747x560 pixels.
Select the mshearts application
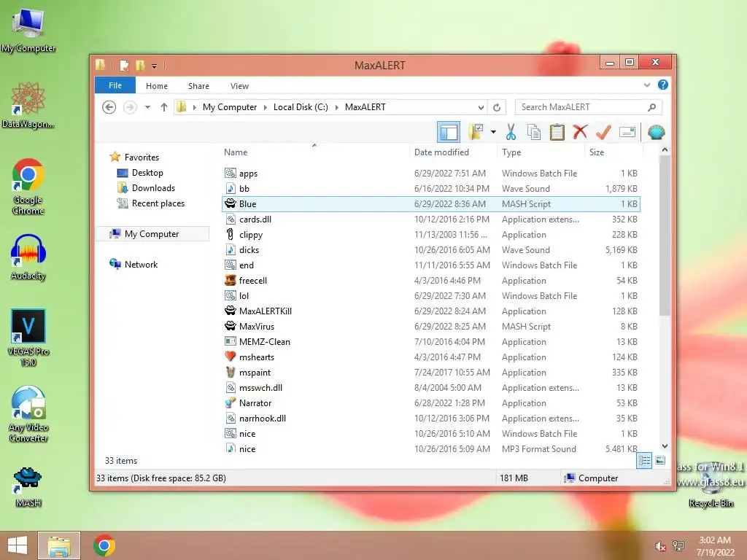[x=430, y=357]
